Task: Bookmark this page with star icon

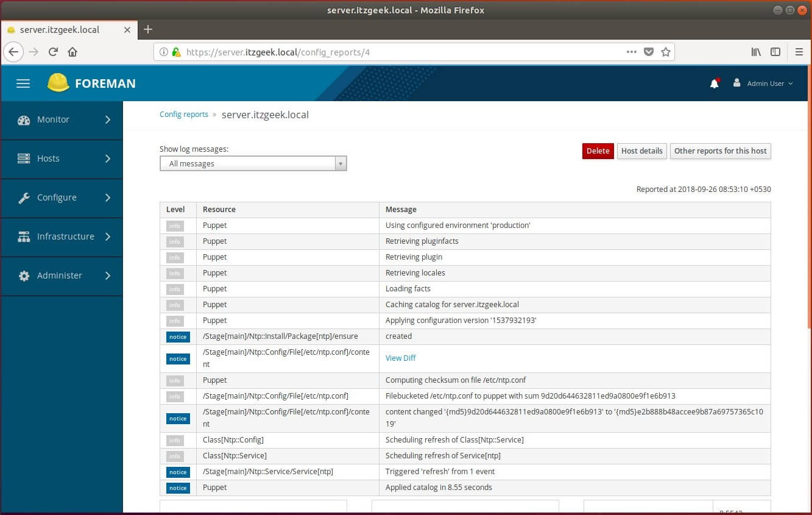Action: [666, 52]
